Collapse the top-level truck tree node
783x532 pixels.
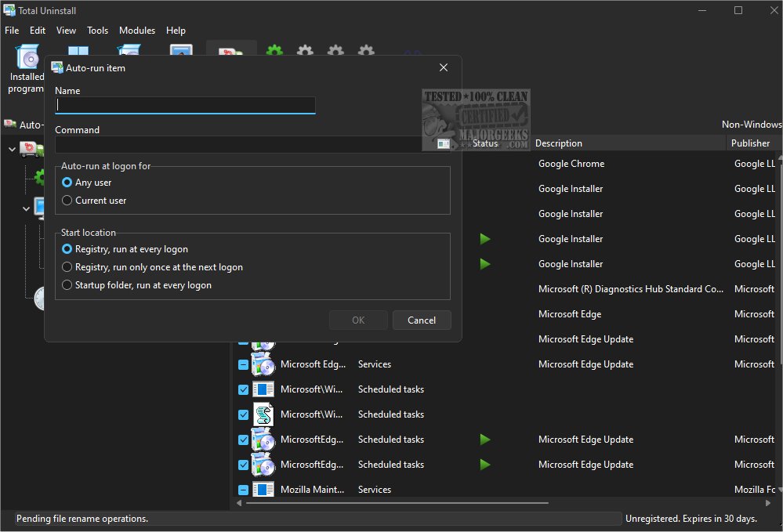tap(13, 150)
